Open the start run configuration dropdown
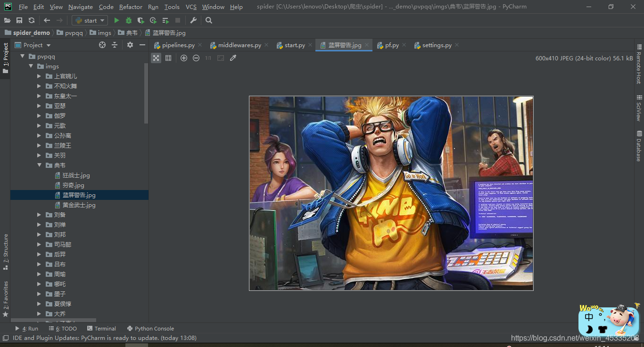The width and height of the screenshot is (644, 347). click(x=90, y=20)
